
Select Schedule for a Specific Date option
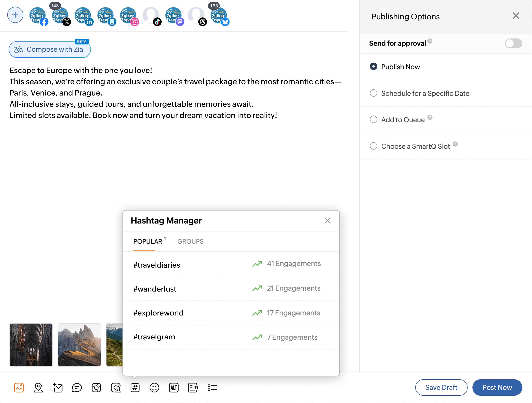point(373,93)
